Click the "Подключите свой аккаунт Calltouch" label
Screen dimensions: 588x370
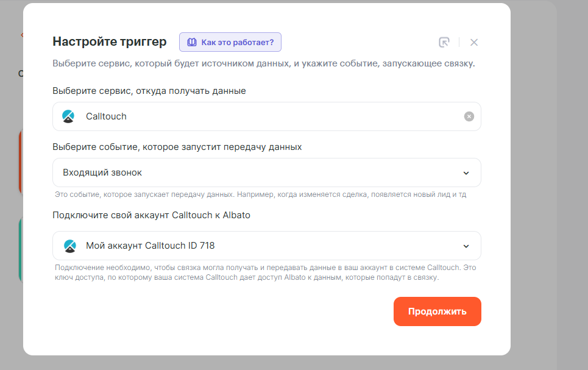click(151, 215)
